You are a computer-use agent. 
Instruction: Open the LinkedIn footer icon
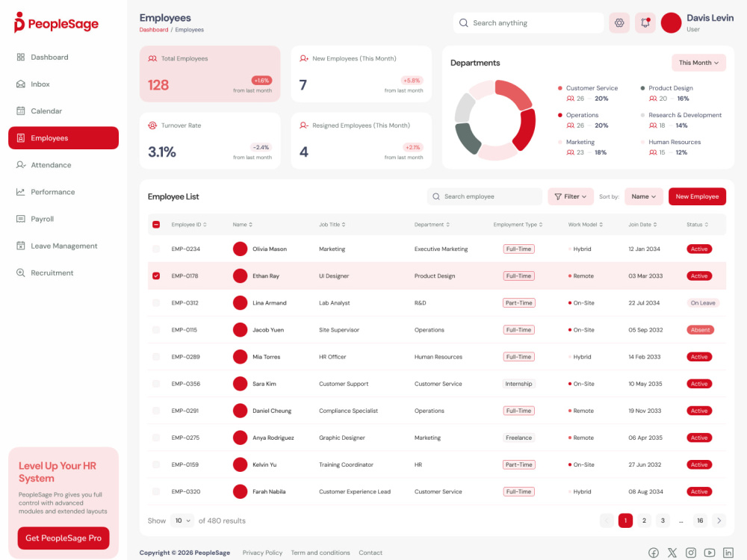(728, 553)
